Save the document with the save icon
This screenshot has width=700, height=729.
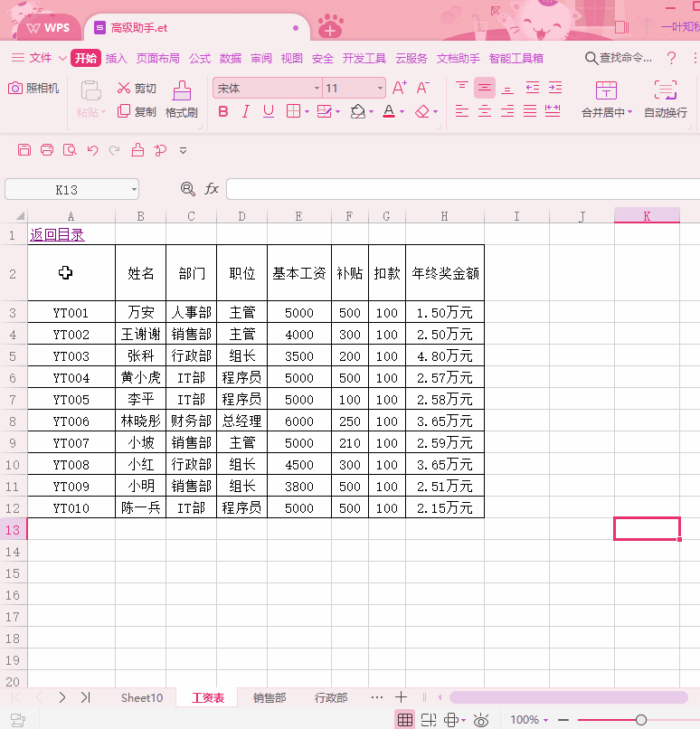(24, 150)
